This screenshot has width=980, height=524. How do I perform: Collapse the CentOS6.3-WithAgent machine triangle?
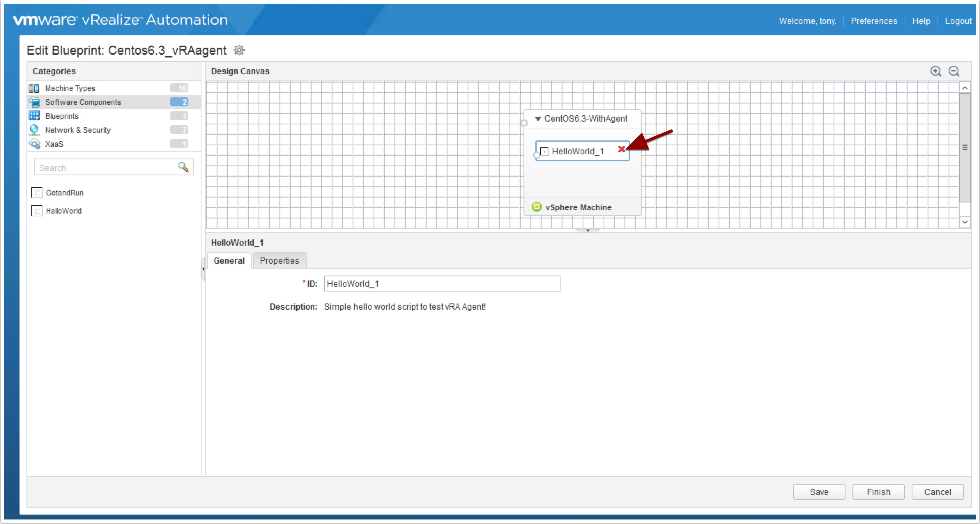pos(537,119)
